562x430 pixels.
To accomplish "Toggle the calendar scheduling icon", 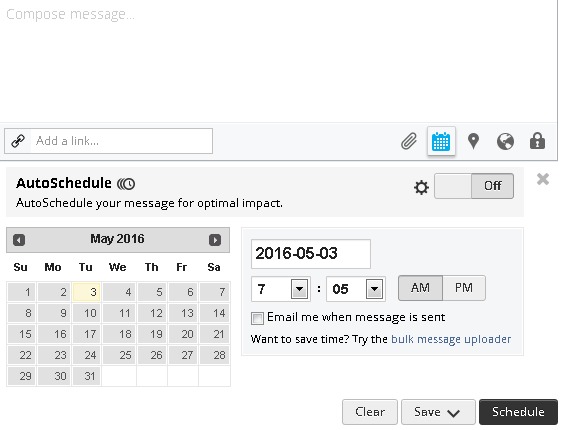I will [441, 141].
